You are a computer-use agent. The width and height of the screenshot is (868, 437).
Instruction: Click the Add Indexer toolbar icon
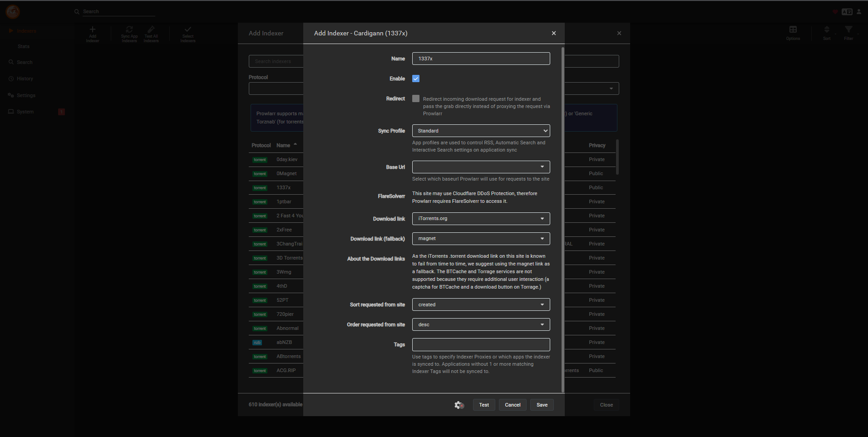tap(93, 34)
